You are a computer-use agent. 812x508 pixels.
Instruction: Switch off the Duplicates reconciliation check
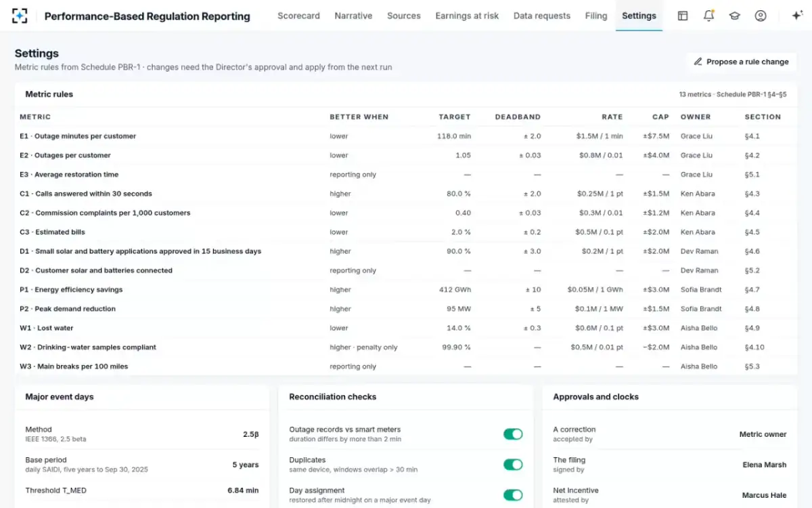[513, 465]
